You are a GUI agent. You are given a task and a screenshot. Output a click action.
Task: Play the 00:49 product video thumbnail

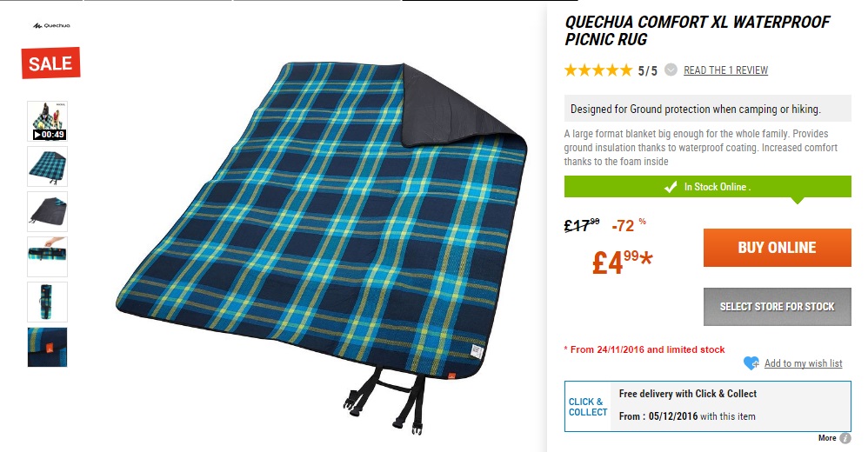pyautogui.click(x=48, y=121)
